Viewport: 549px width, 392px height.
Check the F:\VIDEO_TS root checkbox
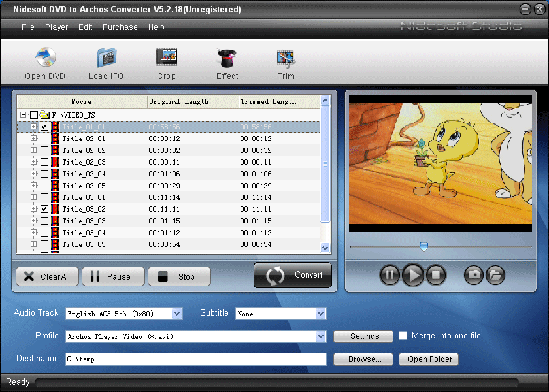click(34, 115)
